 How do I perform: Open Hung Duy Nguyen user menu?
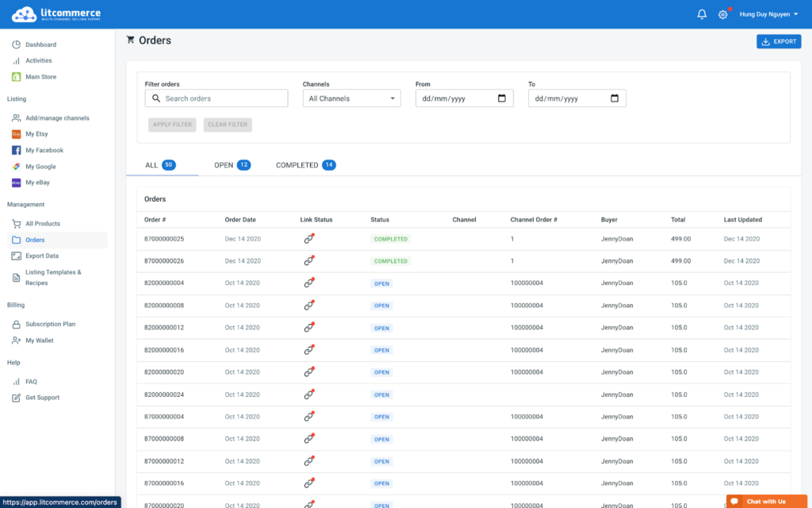(x=768, y=14)
